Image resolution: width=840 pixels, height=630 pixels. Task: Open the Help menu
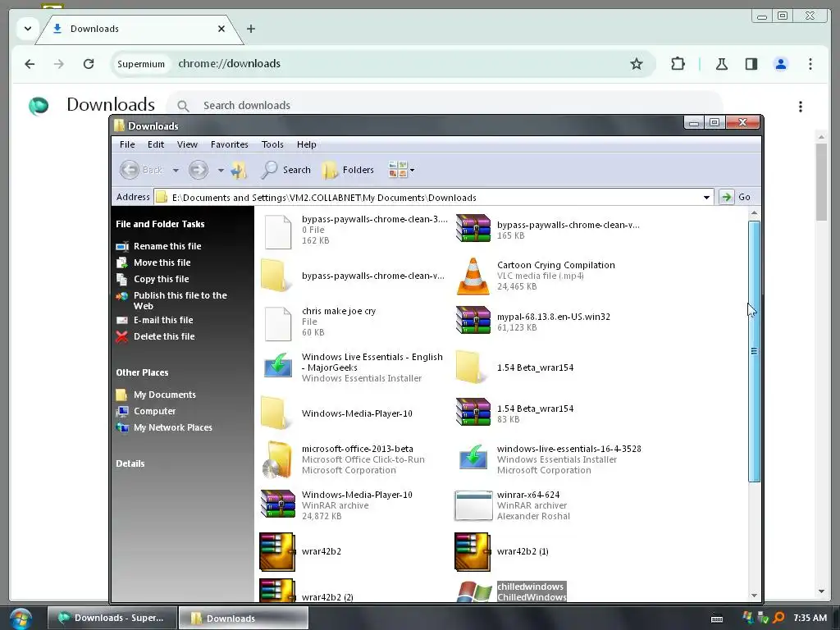(307, 144)
